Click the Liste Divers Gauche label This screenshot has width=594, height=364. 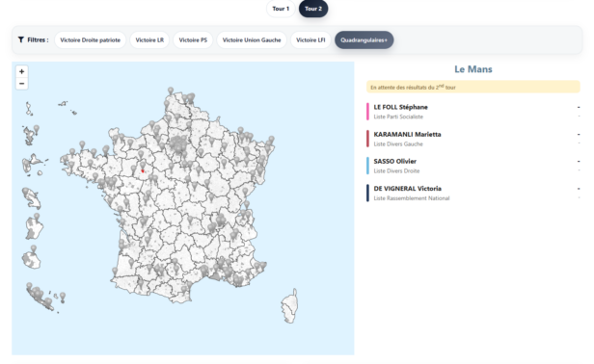[398, 144]
